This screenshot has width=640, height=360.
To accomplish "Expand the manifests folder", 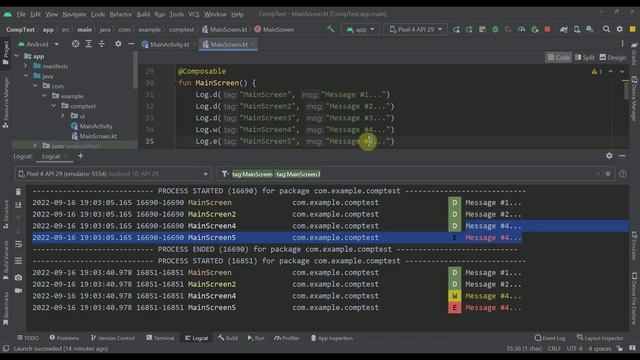I will [25, 66].
